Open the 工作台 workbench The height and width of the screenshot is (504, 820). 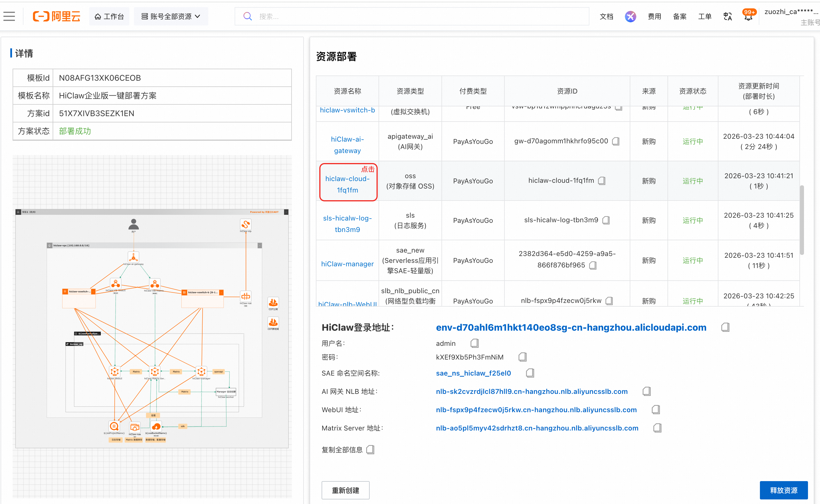coord(109,16)
